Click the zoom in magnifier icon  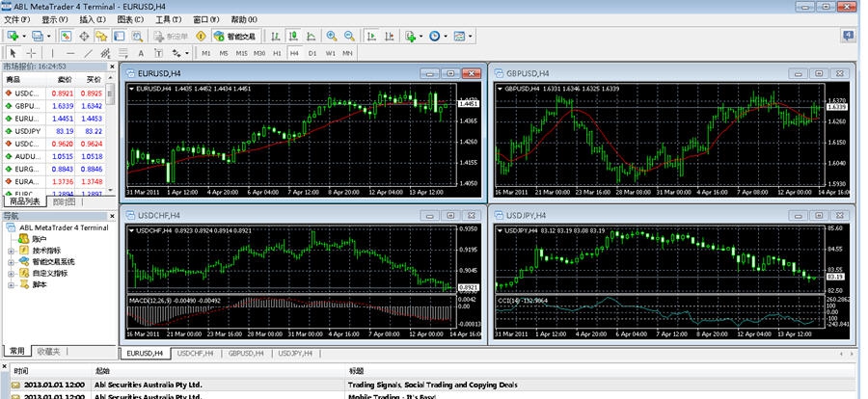click(331, 36)
